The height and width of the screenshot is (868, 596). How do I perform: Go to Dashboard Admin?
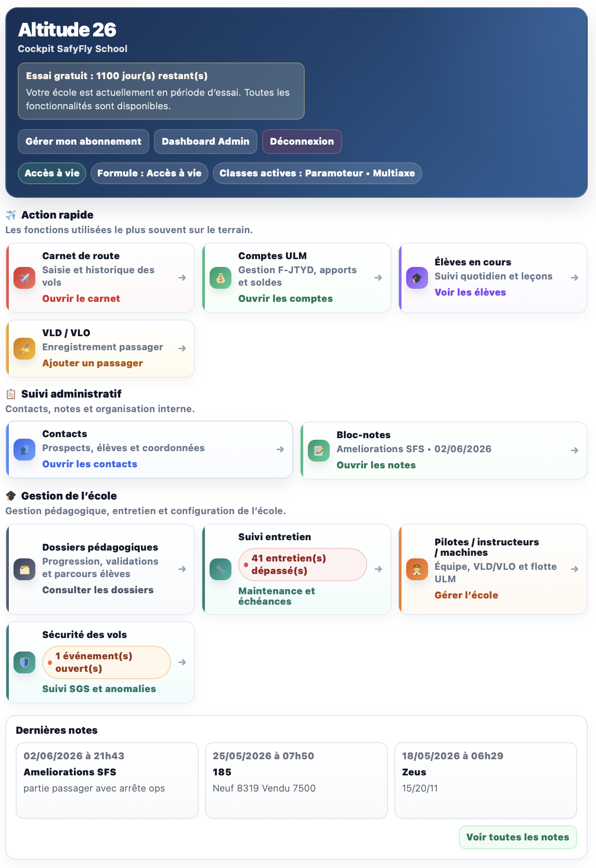pyautogui.click(x=205, y=142)
